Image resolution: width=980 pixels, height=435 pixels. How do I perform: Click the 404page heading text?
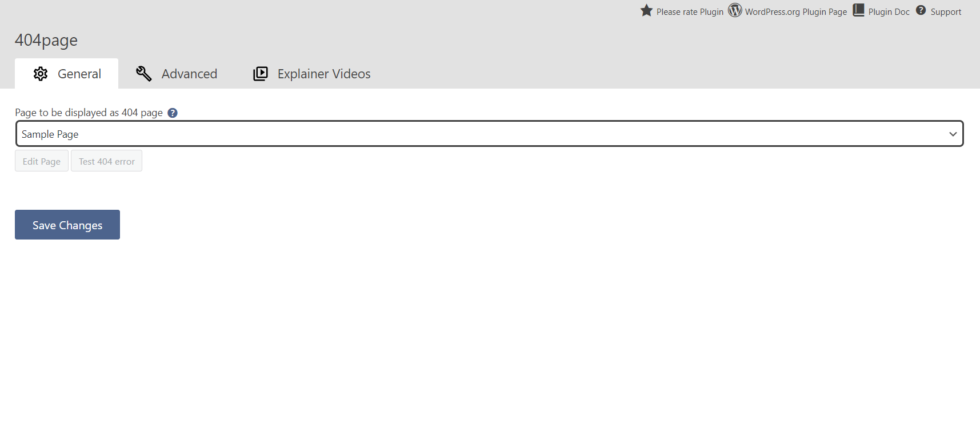point(46,41)
